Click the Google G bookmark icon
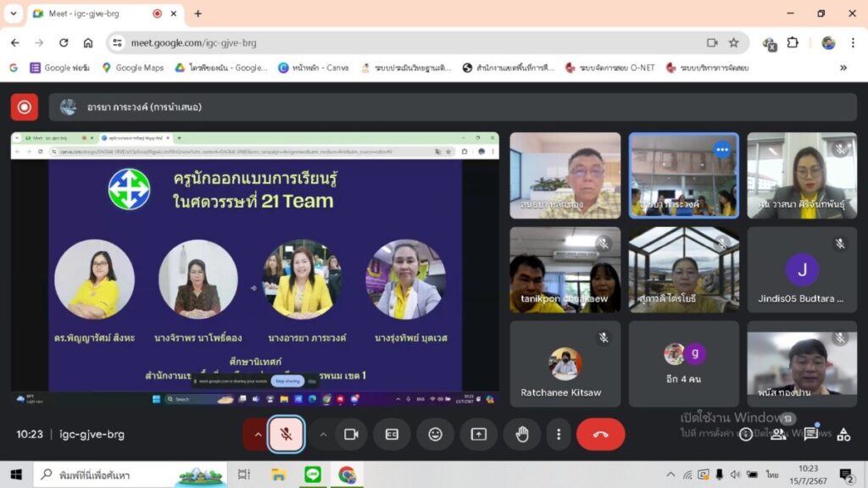This screenshot has height=488, width=868. (x=14, y=68)
